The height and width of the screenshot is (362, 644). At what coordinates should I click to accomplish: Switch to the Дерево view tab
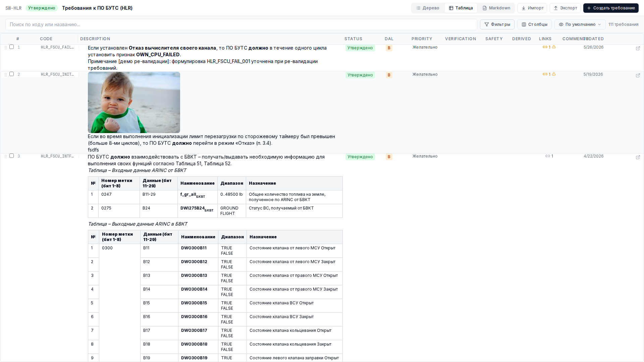428,8
